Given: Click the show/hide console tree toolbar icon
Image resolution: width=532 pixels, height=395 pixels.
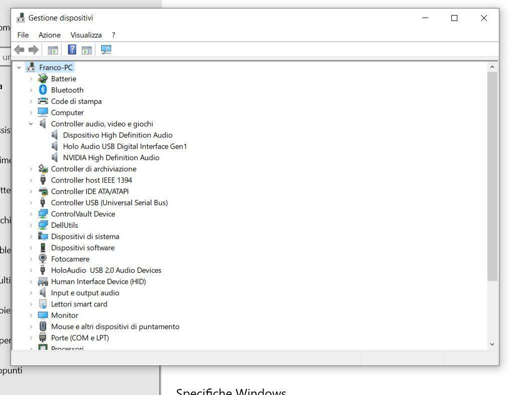Looking at the screenshot, I should point(53,50).
